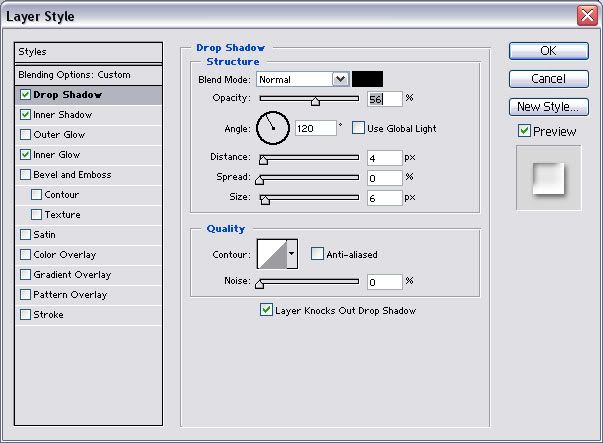
Task: Enable the Outer Glow checkbox
Action: 25,135
